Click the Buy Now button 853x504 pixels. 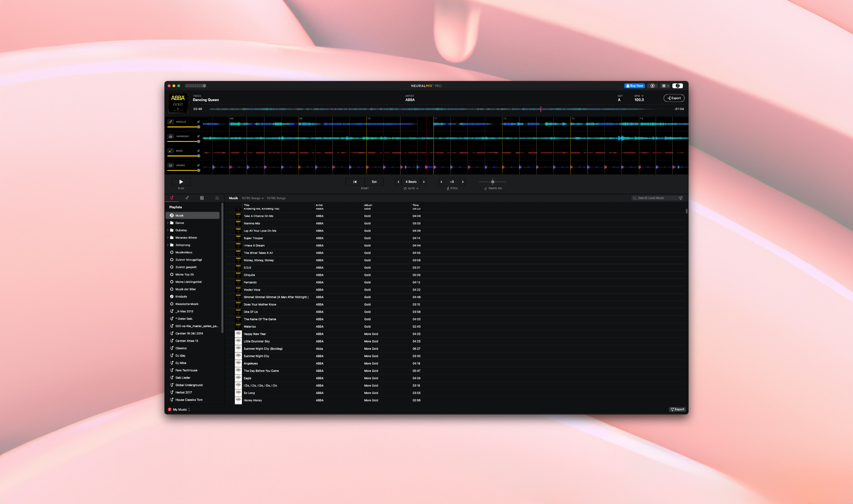coord(634,86)
